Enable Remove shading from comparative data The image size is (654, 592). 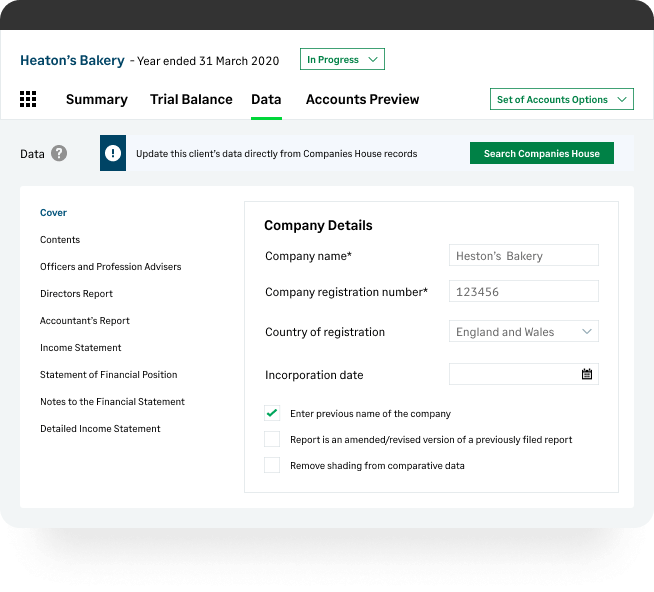tap(272, 465)
